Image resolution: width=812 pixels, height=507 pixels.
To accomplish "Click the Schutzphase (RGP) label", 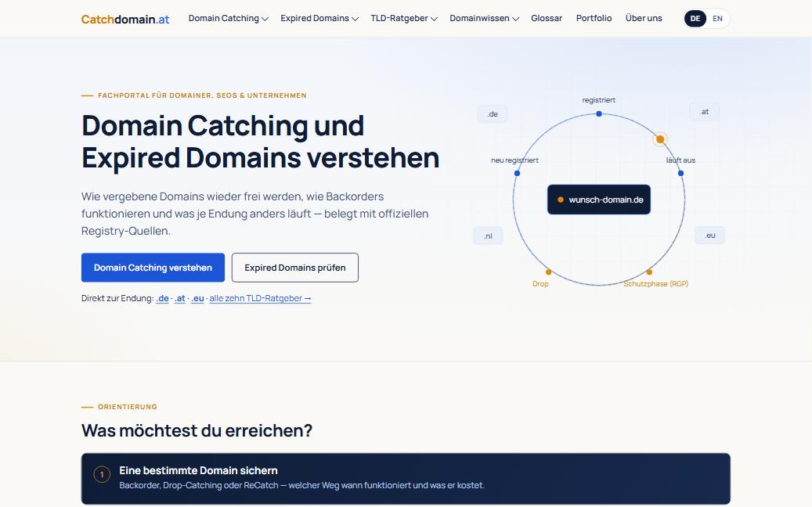I will coord(655,283).
